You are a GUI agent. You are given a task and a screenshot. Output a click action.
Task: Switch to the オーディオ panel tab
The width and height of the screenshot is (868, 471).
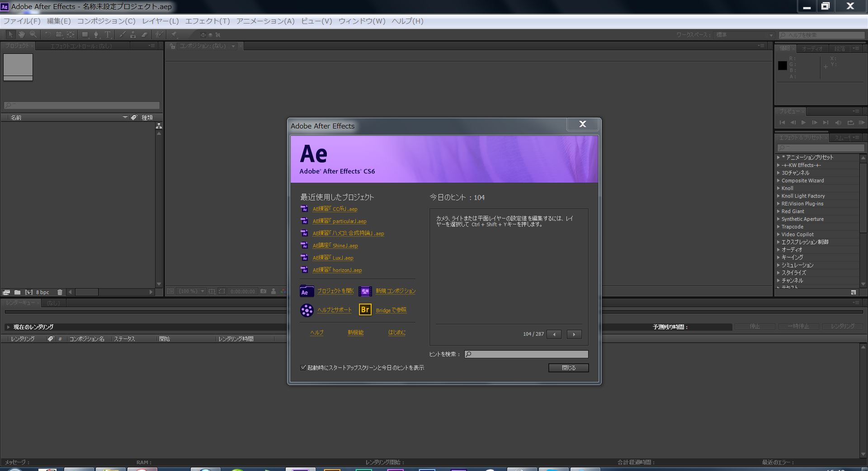click(812, 48)
